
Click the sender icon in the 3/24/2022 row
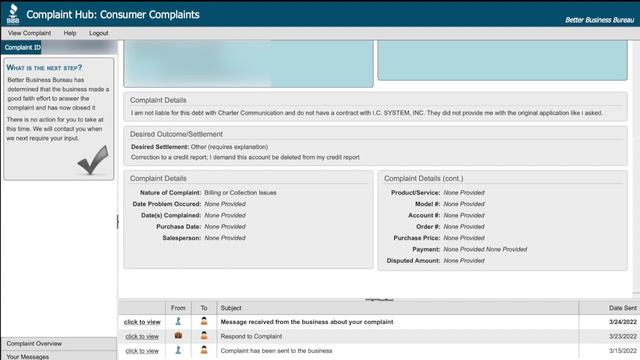(x=178, y=322)
